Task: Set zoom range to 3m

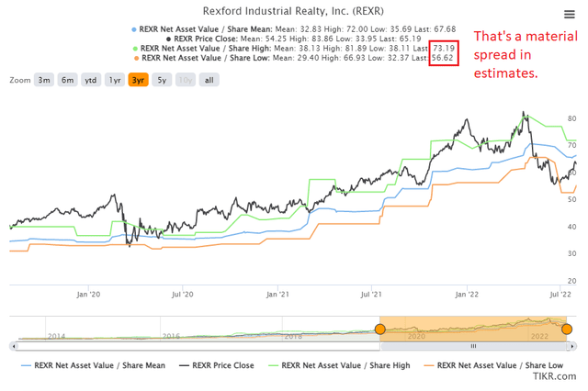Action: pos(45,80)
